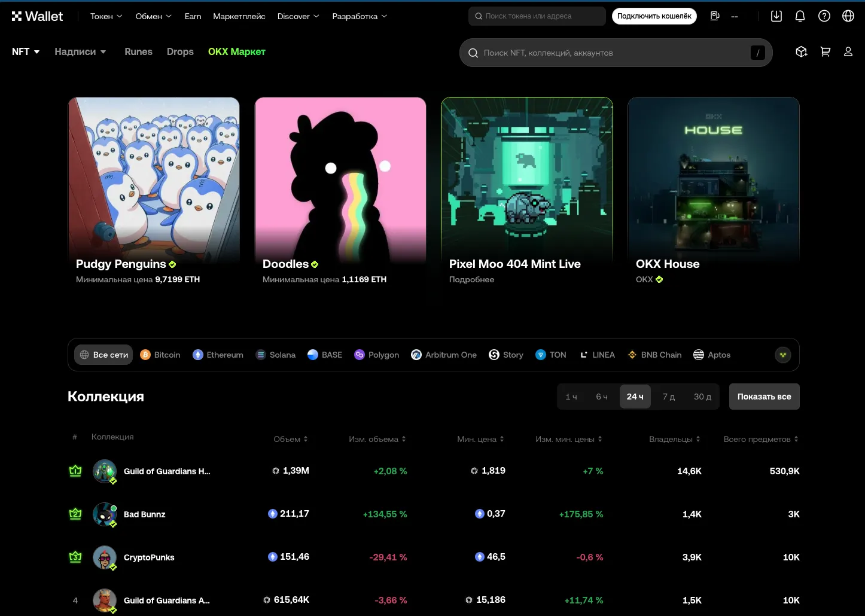Focus the NFT collections search field
This screenshot has height=616, width=865.
point(616,53)
